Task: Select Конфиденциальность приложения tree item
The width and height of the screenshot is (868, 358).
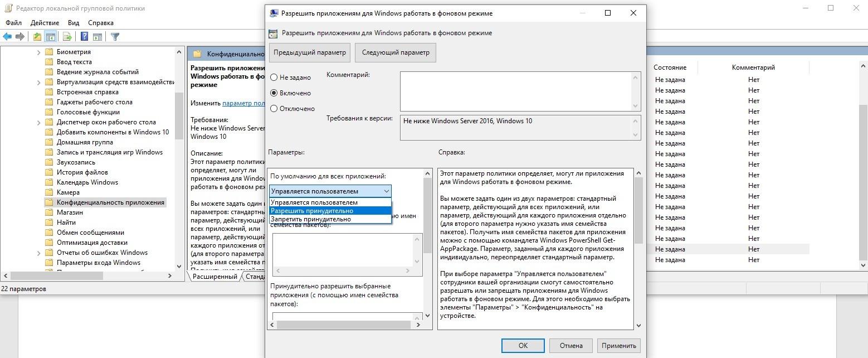Action: [110, 202]
